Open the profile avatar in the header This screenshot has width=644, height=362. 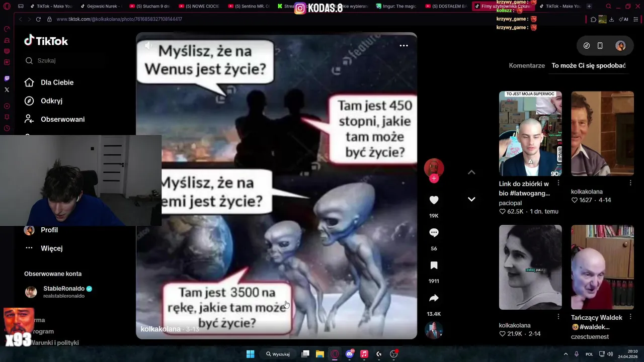(x=620, y=46)
